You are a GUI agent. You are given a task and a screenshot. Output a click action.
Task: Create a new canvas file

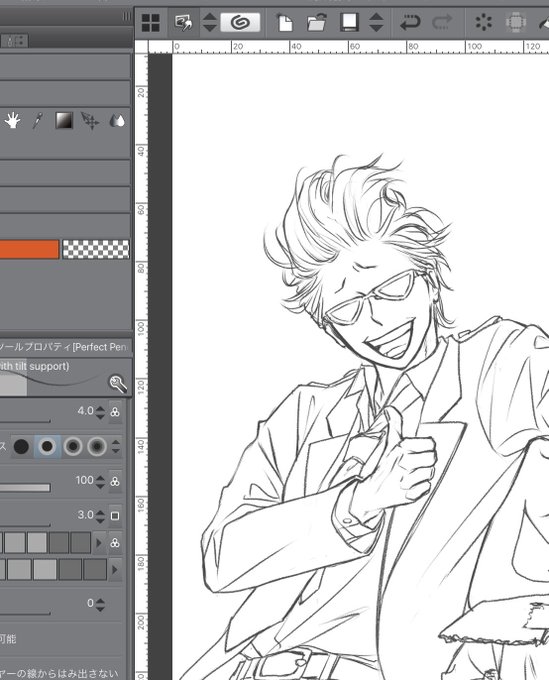click(284, 23)
